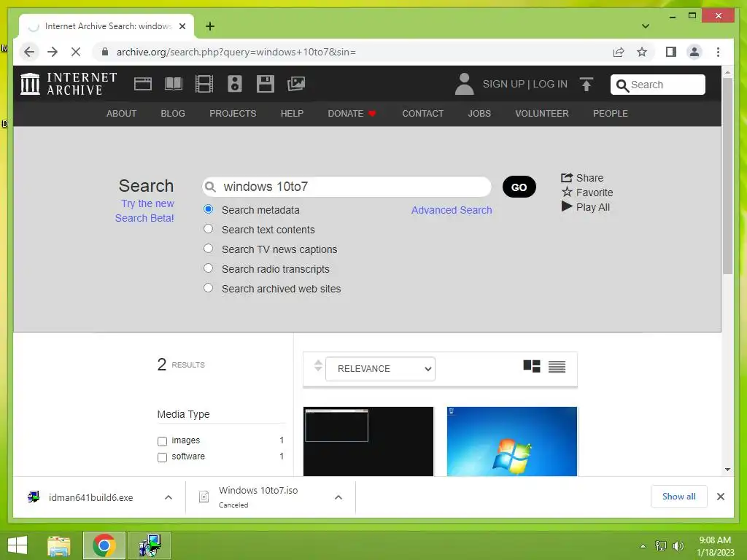Click the Favorite star option
Screen dimensions: 747x560
point(587,192)
